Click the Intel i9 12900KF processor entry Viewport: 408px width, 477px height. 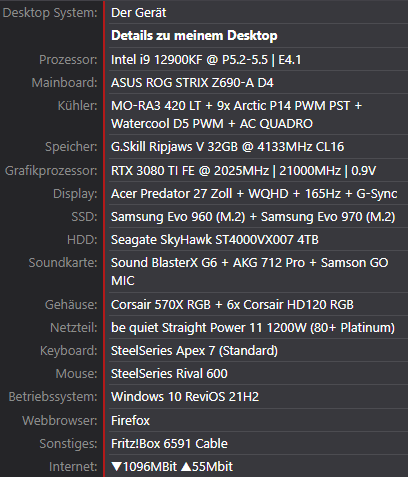click(206, 60)
